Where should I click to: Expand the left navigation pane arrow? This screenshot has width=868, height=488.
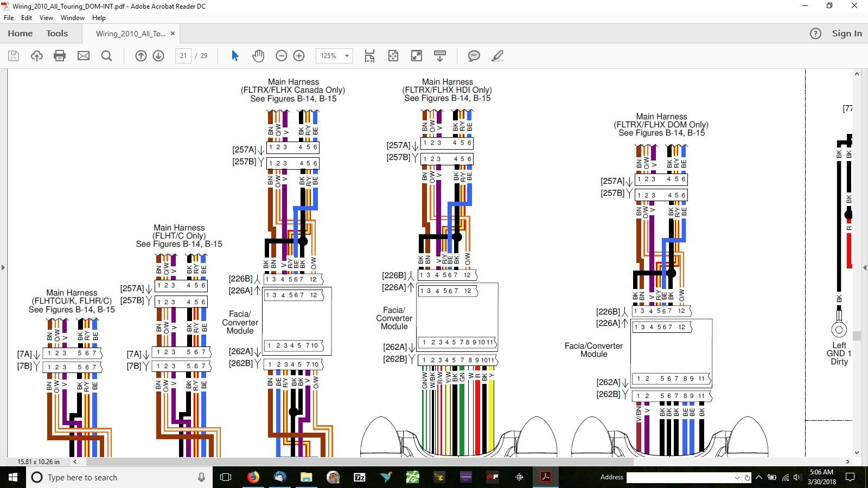click(x=3, y=267)
